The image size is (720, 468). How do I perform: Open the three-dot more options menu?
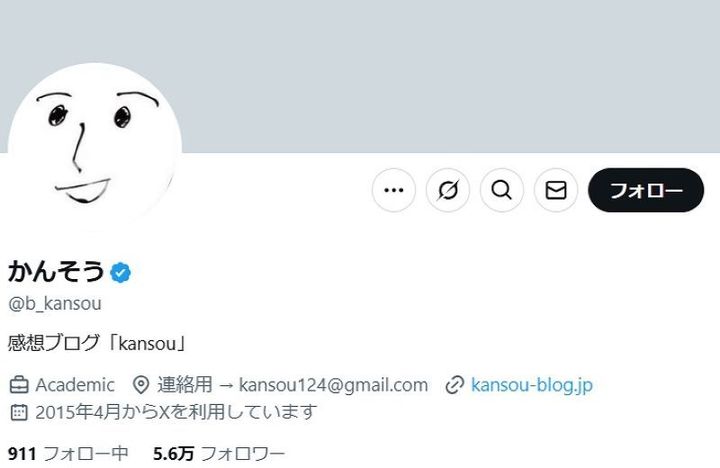point(394,190)
